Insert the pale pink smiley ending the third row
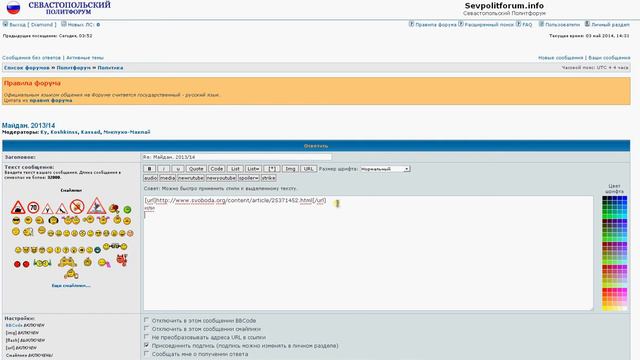Image resolution: width=640 pixels, height=360 pixels. pyautogui.click(x=130, y=233)
